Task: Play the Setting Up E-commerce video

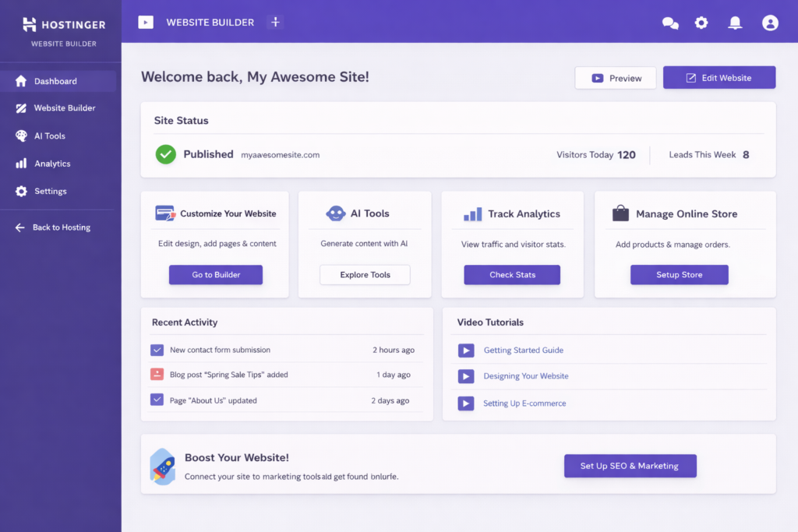Action: pos(466,403)
